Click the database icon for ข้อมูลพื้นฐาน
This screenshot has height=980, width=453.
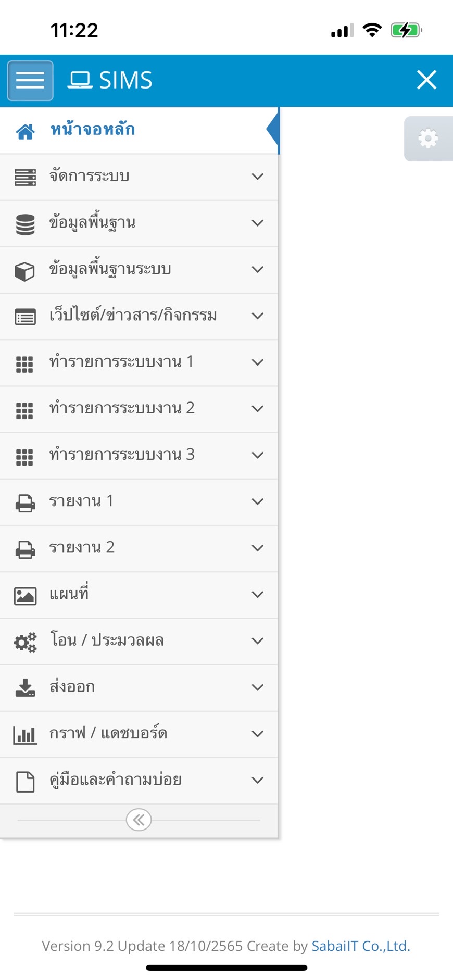25,224
